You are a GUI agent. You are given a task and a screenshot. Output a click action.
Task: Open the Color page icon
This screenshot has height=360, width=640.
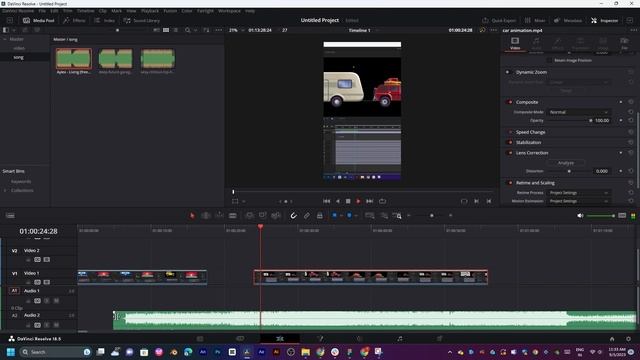[x=360, y=339]
